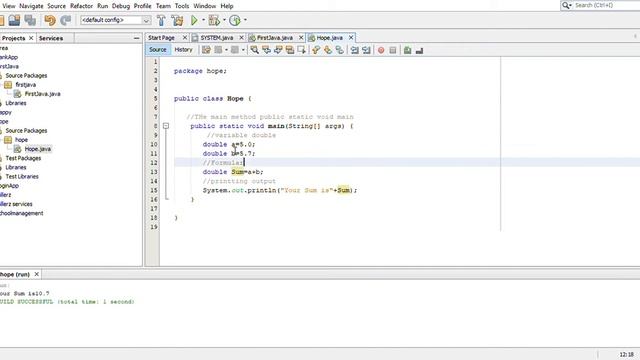Click the Save All disks icon
This screenshot has height=360, width=640.
pos(30,20)
